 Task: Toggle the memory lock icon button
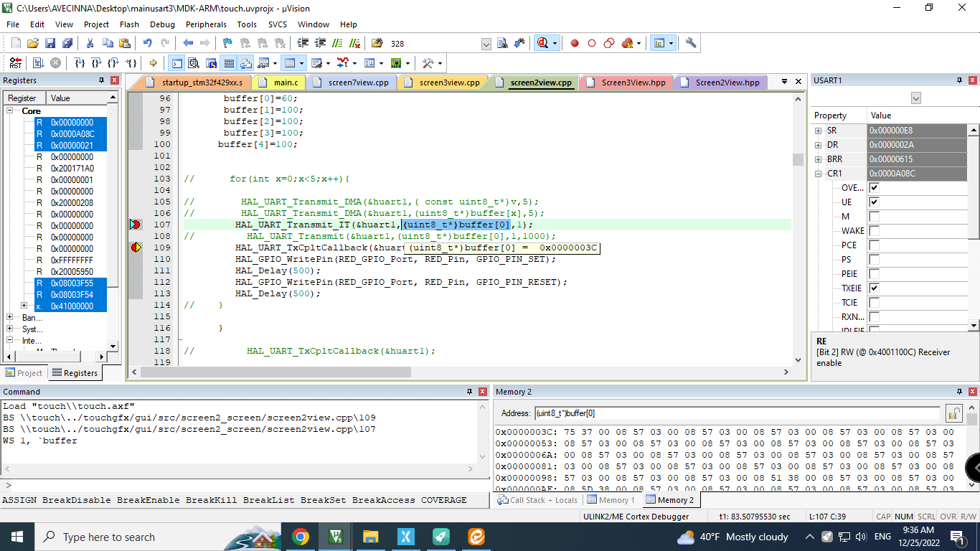[x=953, y=413]
